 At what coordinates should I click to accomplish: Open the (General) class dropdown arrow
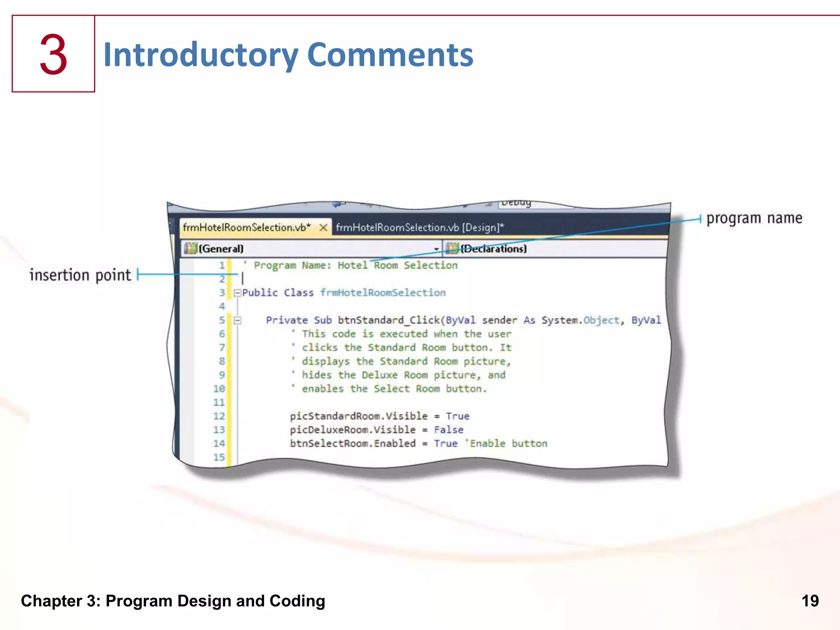click(436, 249)
